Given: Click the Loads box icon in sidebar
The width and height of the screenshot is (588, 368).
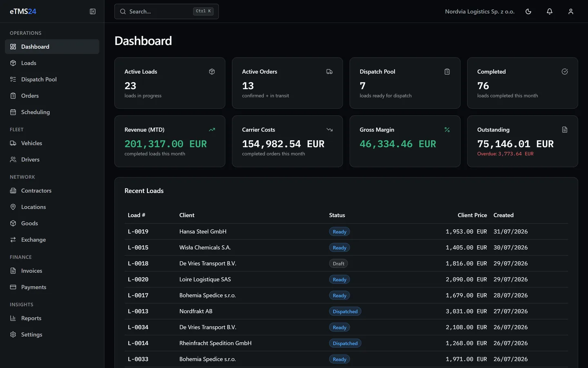Looking at the screenshot, I should (13, 63).
